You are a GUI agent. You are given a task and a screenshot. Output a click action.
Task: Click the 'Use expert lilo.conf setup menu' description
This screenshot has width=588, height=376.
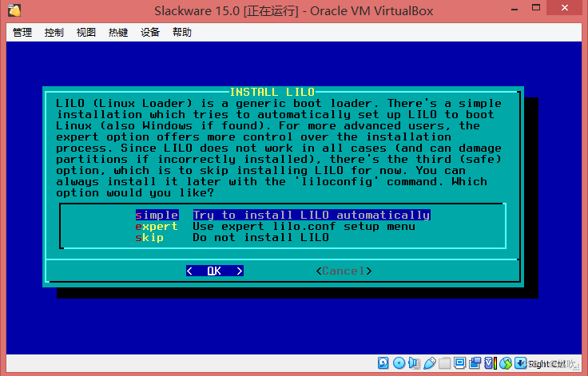304,226
